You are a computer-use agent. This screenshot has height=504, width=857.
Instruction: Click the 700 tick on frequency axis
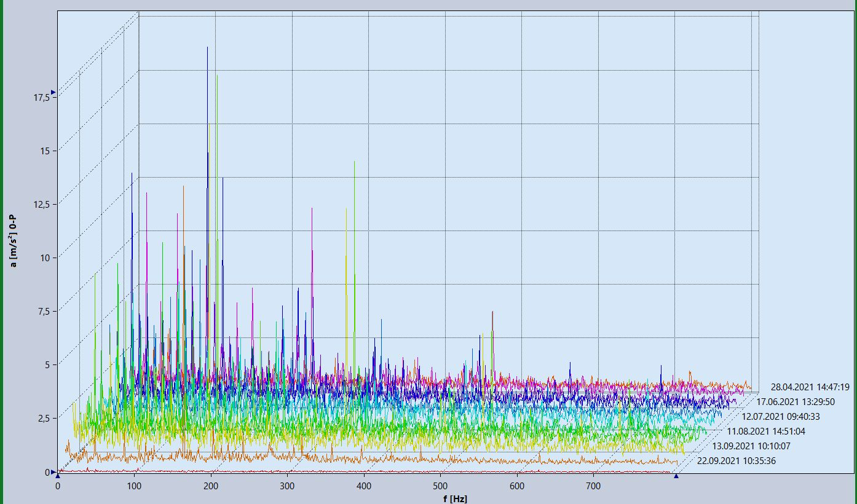593,486
